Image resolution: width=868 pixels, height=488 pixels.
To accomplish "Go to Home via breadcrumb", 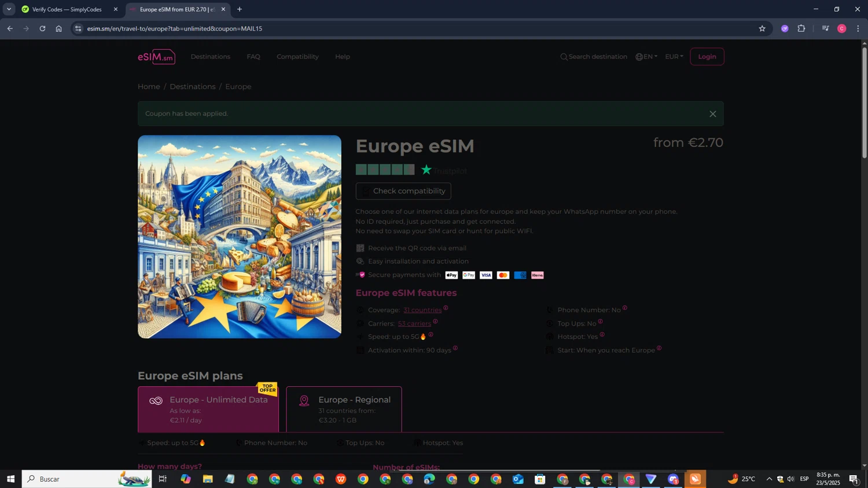I will 149,87.
